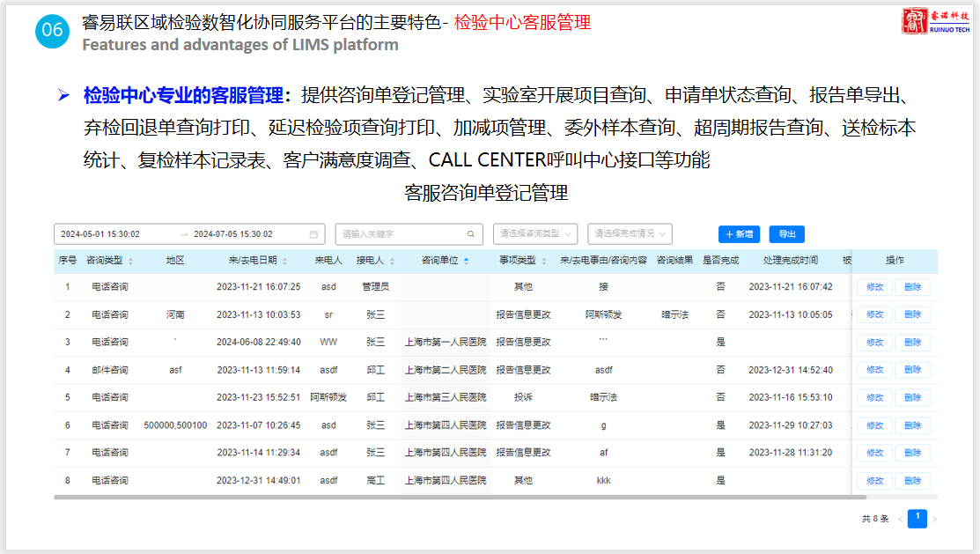Sort by 咨询单位 column sort icon
This screenshot has width=980, height=554.
466,262
